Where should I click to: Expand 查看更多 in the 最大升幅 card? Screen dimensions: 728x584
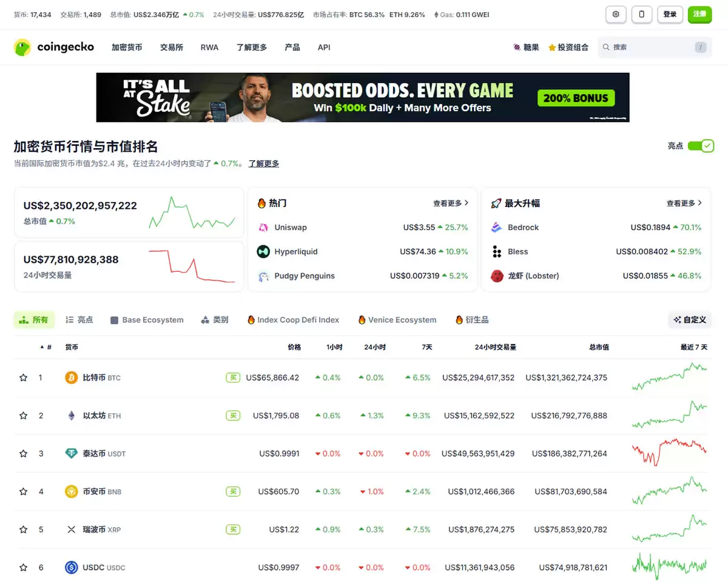click(684, 203)
